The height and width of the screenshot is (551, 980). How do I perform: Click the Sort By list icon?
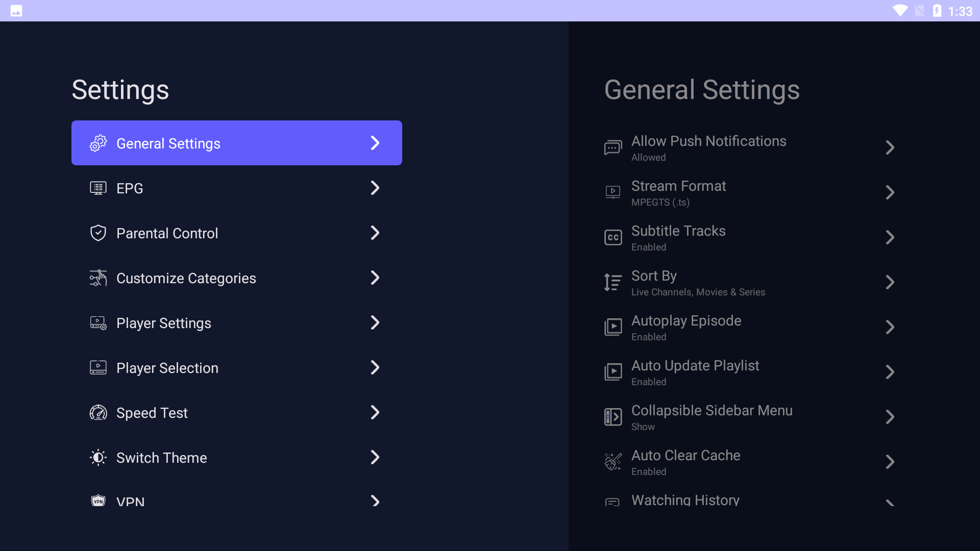point(613,282)
